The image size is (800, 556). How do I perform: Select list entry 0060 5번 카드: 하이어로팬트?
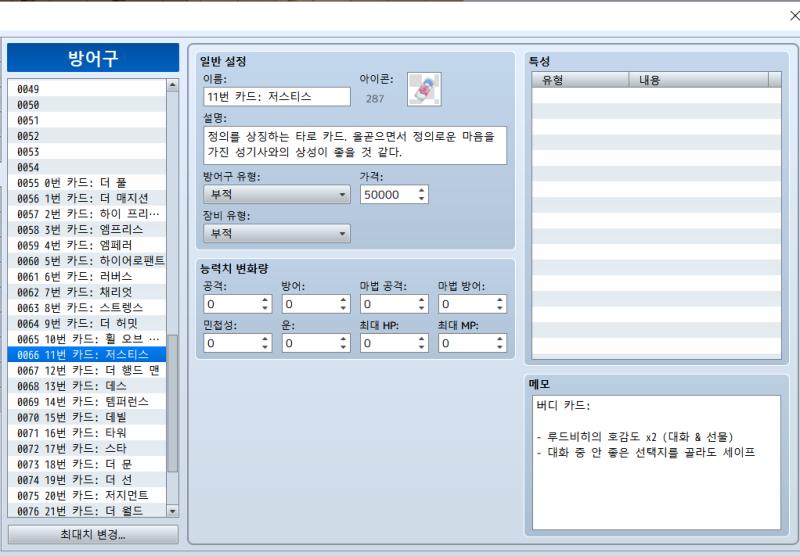pyautogui.click(x=87, y=261)
